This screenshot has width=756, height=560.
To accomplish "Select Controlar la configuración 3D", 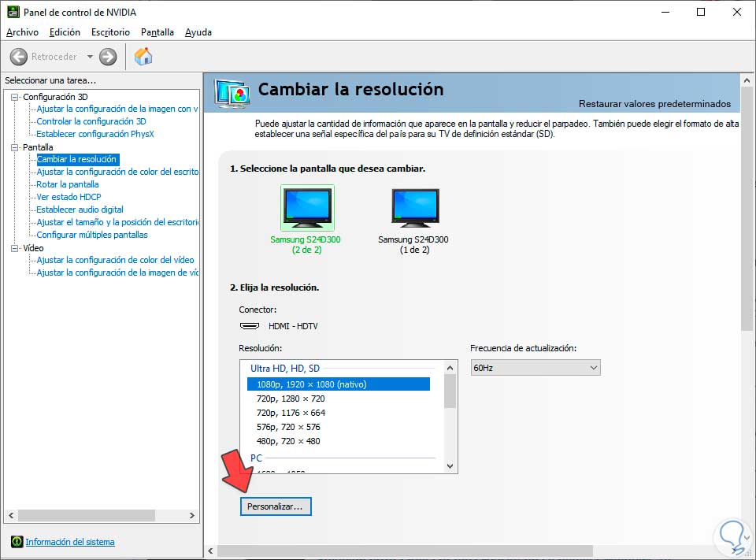I will pyautogui.click(x=91, y=121).
